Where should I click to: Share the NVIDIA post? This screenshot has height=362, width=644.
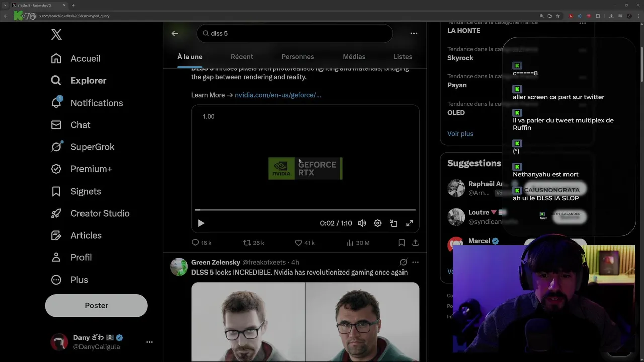click(x=415, y=243)
